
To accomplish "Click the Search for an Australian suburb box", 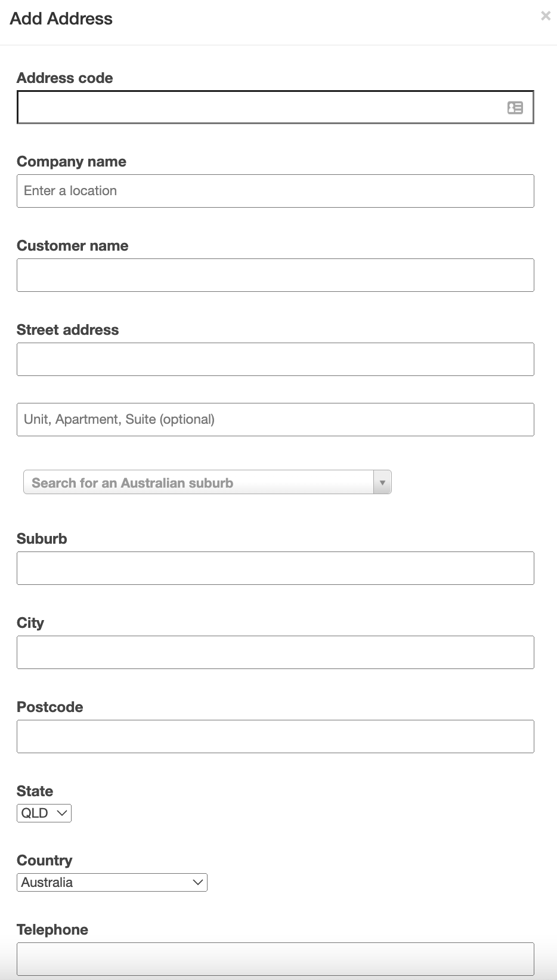I will pyautogui.click(x=197, y=482).
